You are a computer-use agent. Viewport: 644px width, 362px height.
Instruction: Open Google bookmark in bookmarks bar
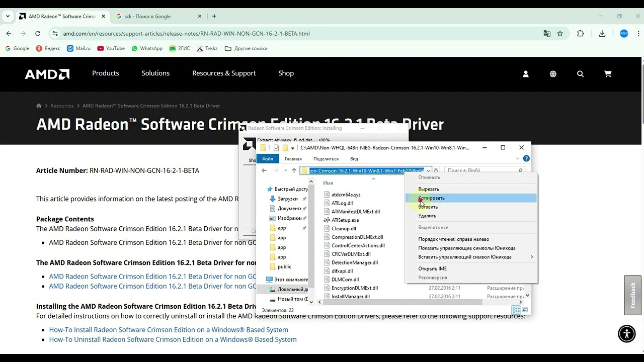[x=17, y=49]
